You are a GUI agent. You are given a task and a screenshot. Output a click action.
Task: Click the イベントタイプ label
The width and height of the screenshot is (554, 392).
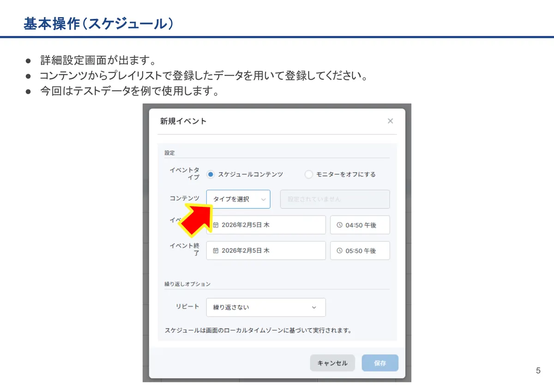point(185,174)
